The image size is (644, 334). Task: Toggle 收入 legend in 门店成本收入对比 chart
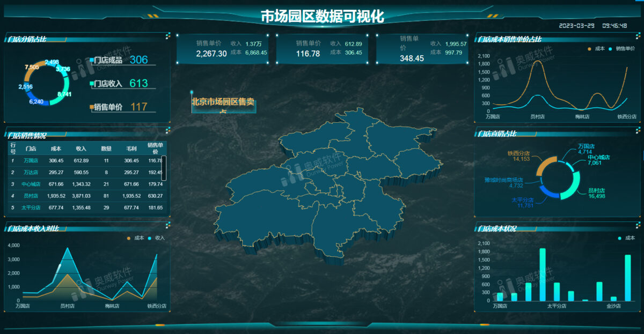[156, 237]
